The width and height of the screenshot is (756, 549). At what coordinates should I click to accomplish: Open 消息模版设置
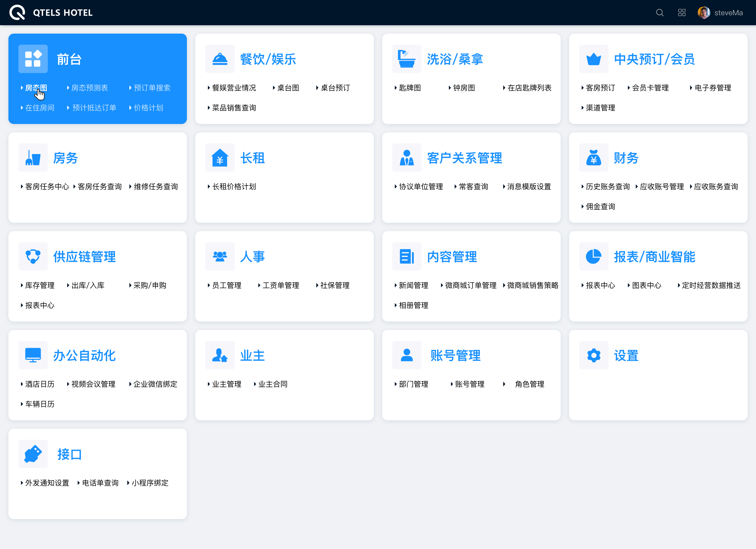click(529, 187)
